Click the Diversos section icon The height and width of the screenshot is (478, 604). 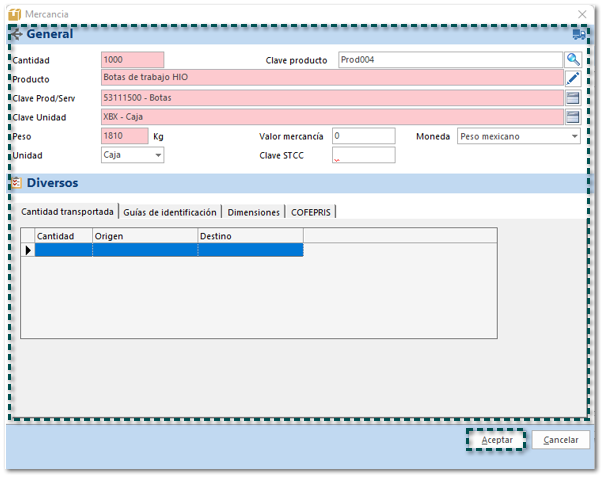pos(16,183)
